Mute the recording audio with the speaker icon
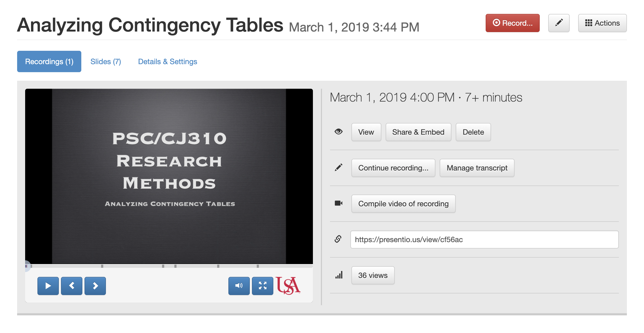This screenshot has width=644, height=333. 239,286
